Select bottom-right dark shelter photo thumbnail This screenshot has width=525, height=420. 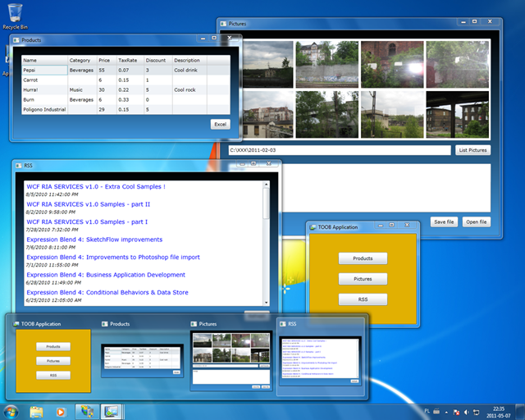click(458, 114)
